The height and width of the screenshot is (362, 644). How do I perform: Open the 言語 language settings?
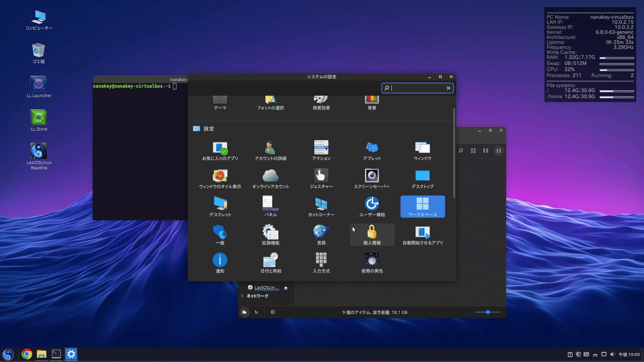(x=320, y=234)
